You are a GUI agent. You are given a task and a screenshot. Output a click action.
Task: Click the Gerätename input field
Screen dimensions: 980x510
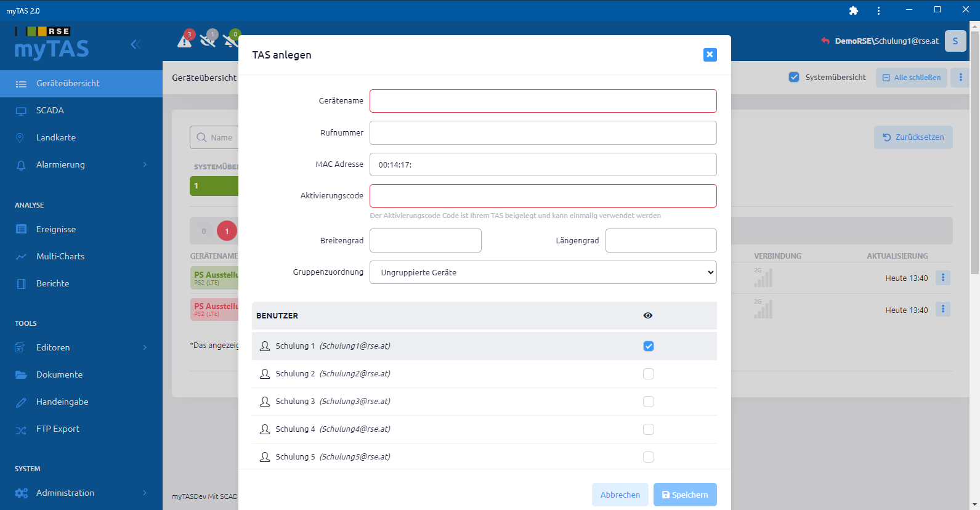pyautogui.click(x=543, y=101)
